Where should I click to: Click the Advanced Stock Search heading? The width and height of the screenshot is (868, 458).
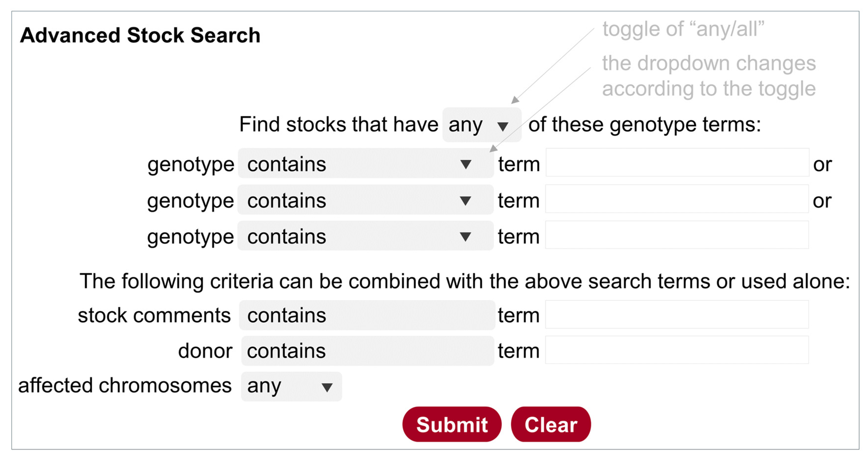(x=140, y=35)
